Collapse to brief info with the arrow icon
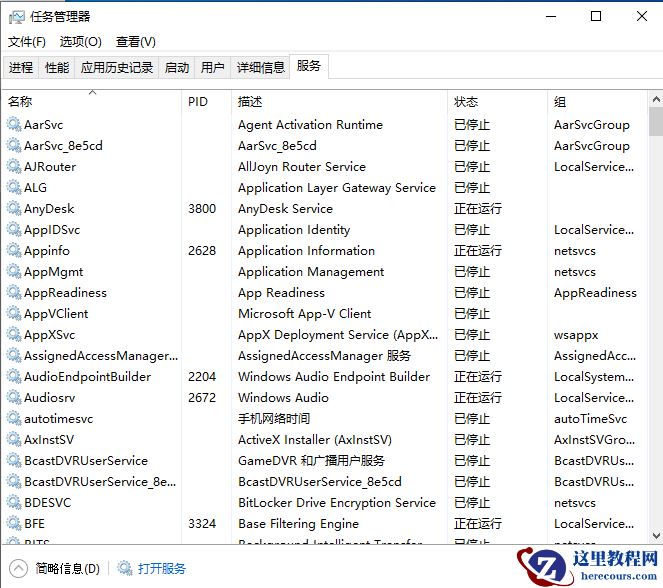Viewport: 663px width, 588px height. coord(18,569)
